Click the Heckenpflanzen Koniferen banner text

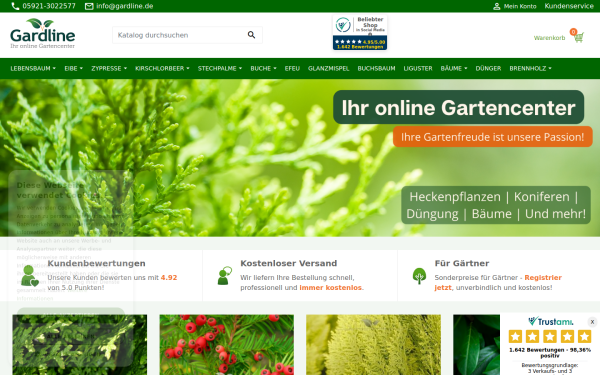[496, 205]
